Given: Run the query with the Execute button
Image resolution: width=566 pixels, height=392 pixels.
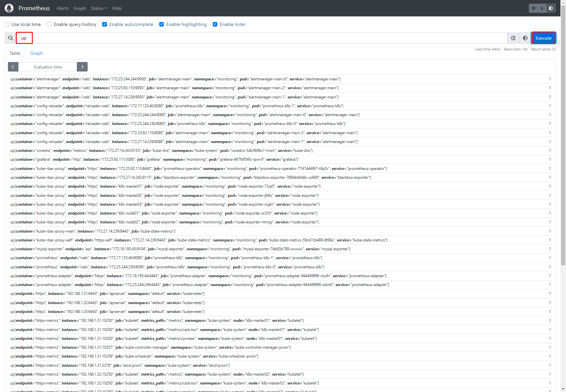Looking at the screenshot, I should coord(543,38).
